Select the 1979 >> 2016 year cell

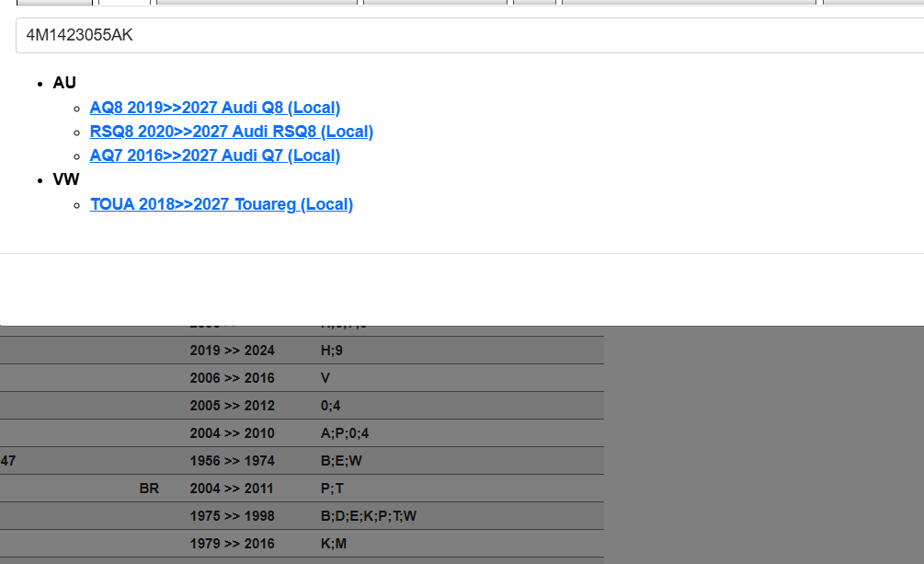[232, 544]
